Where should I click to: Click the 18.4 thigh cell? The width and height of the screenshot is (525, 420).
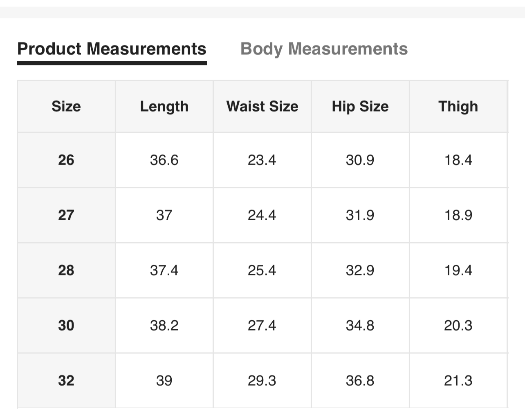pyautogui.click(x=458, y=160)
